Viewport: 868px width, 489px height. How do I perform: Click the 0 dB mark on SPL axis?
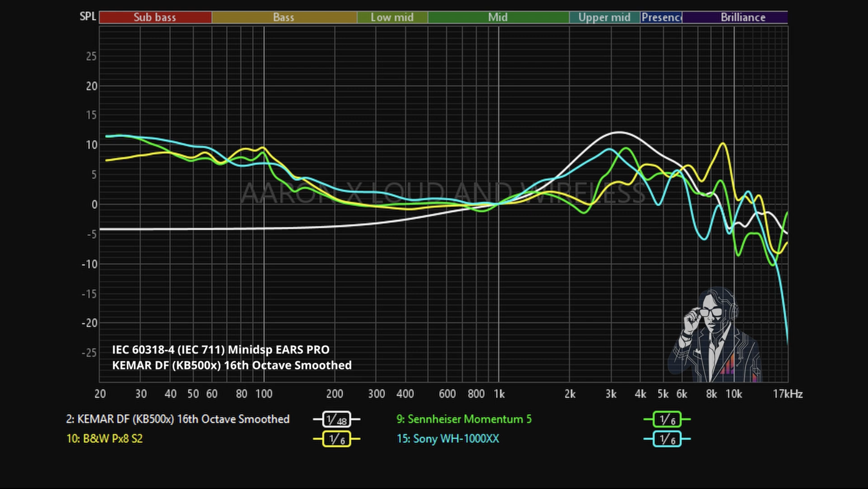(94, 205)
